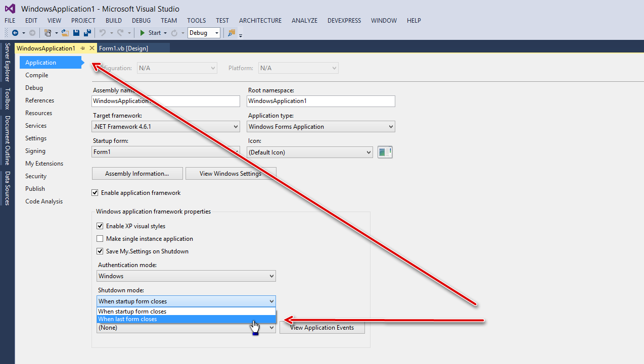Viewport: 644px width, 364px height.
Task: Click the View Application Events button
Action: tap(321, 328)
